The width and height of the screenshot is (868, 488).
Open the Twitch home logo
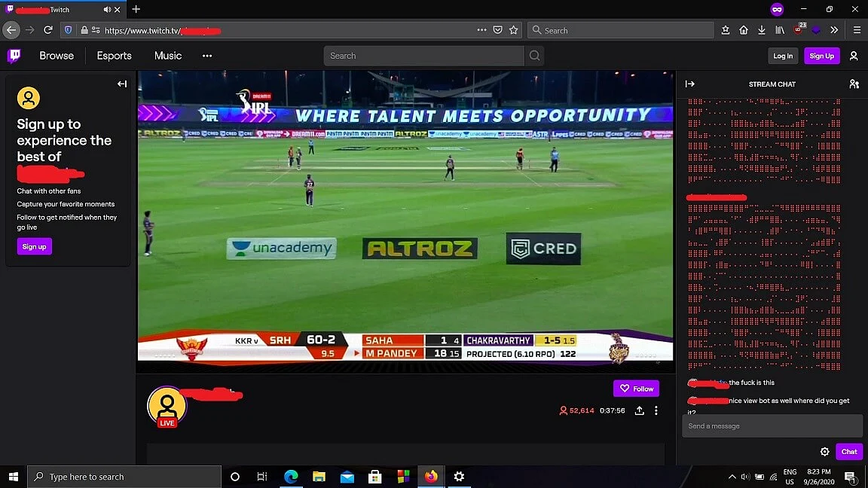pyautogui.click(x=14, y=55)
